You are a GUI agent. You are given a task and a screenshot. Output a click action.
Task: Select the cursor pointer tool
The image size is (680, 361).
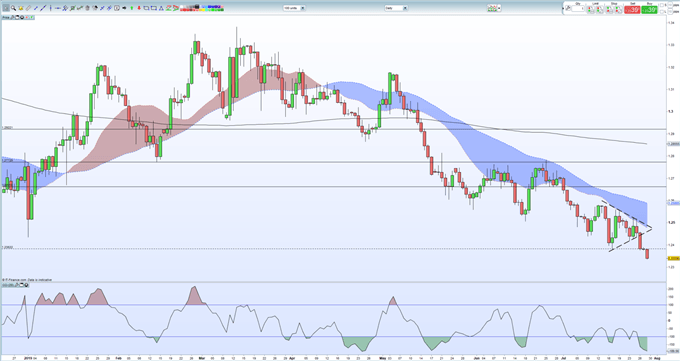click(x=6, y=8)
